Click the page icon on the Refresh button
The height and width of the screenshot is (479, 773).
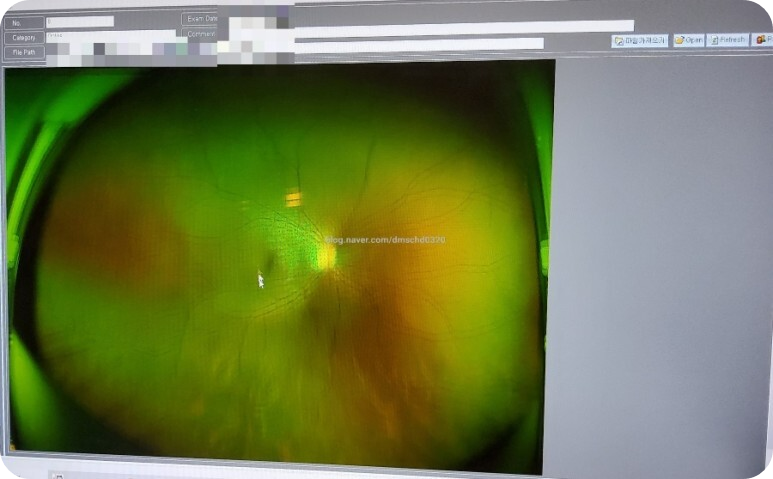tap(714, 40)
